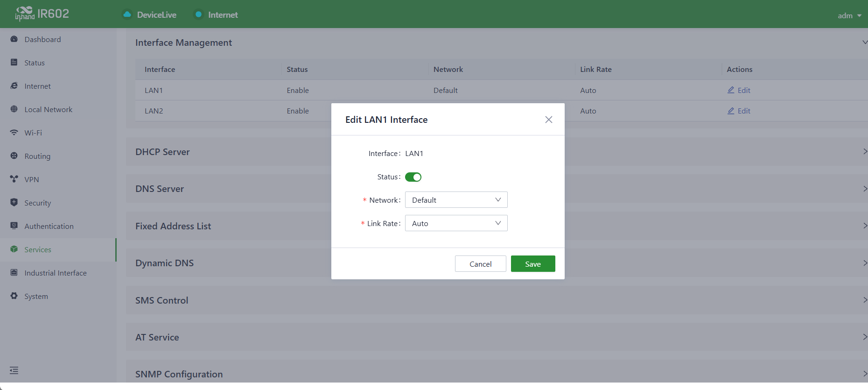
Task: Click the Local Network globe icon
Action: pyautogui.click(x=14, y=109)
